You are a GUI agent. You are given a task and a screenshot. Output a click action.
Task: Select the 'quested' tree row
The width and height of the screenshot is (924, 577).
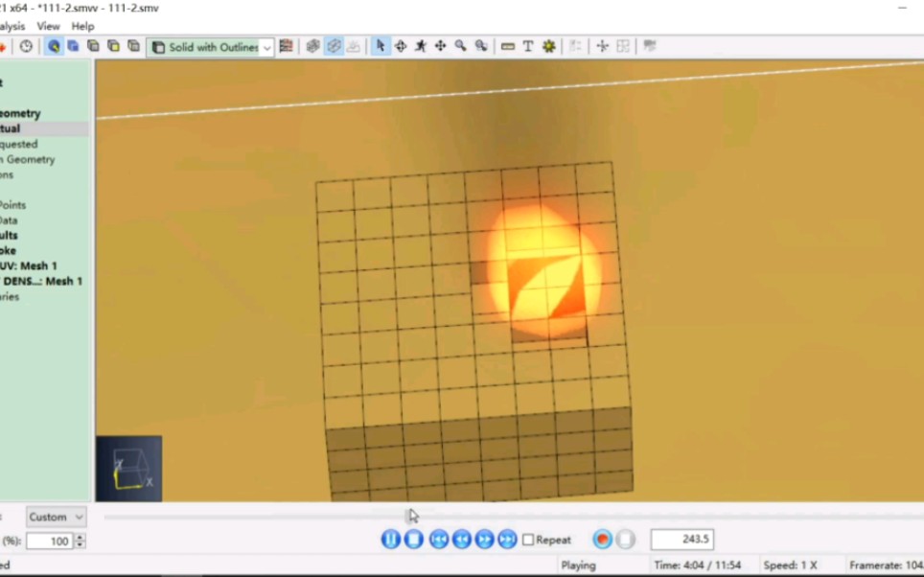pyautogui.click(x=19, y=144)
